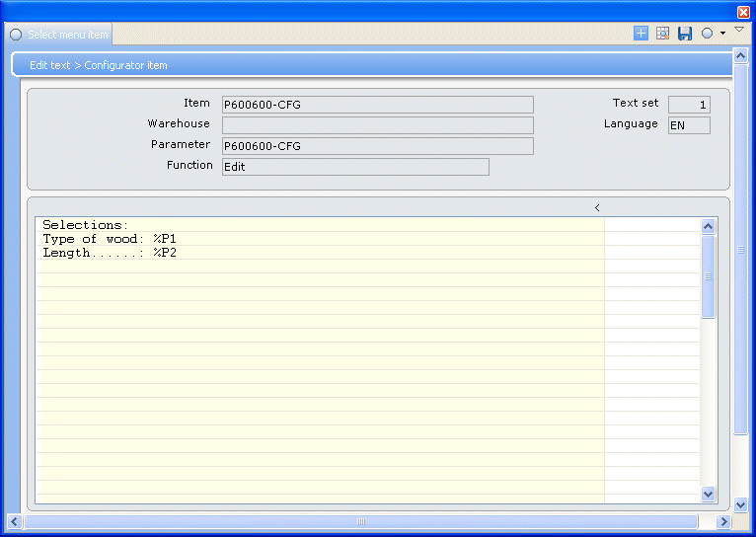This screenshot has width=756, height=537.
Task: Click the blue plus add icon
Action: tap(641, 34)
